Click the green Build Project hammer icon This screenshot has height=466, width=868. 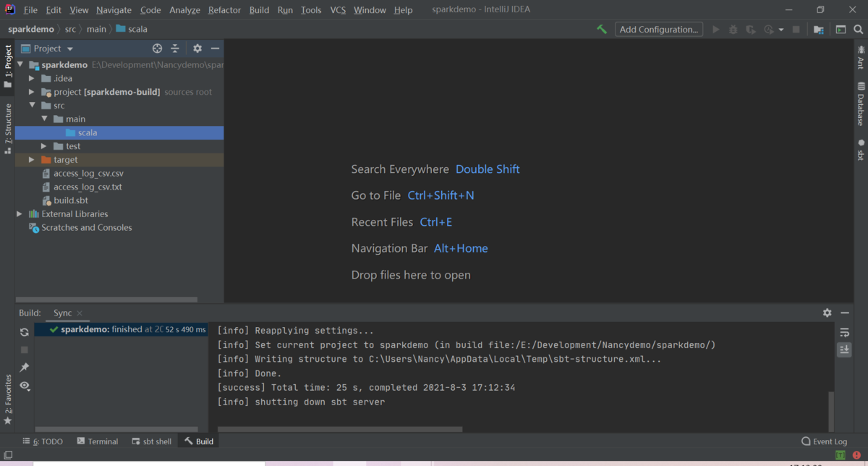tap(602, 30)
